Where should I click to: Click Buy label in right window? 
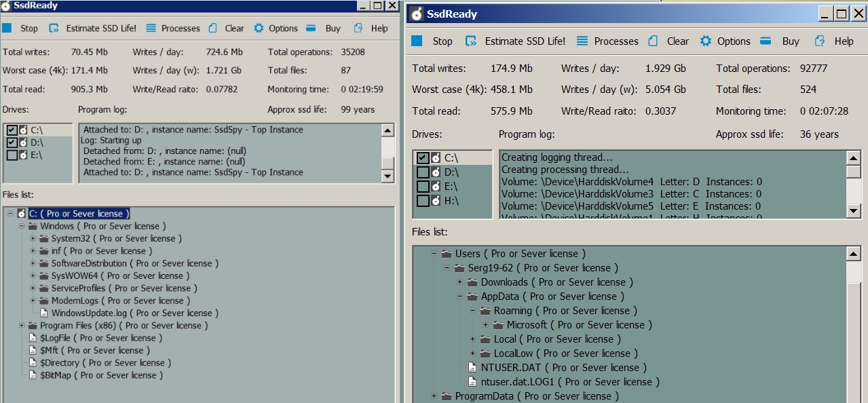[791, 41]
